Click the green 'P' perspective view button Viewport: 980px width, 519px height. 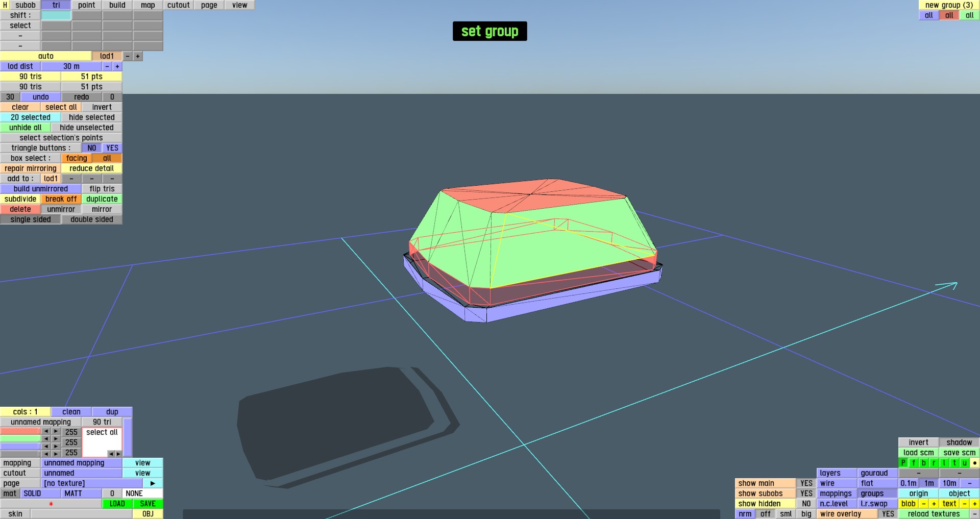click(903, 463)
